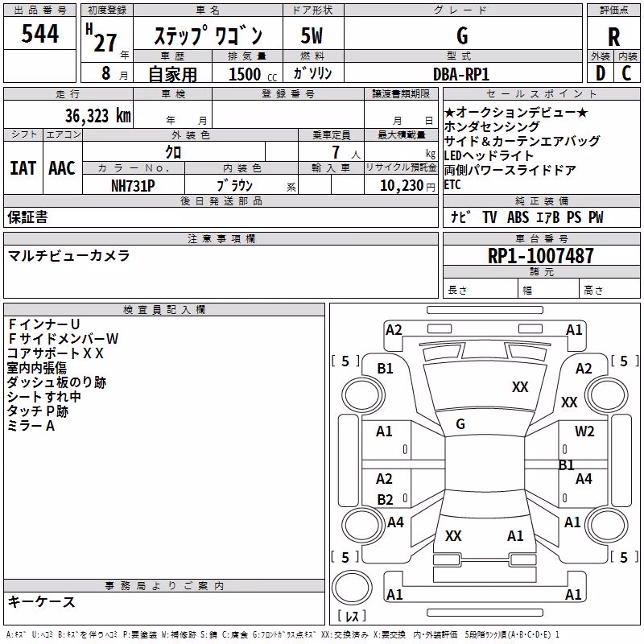Screen dimensions: 644x644
Task: Click PW in genuine equipment
Action: point(596,217)
